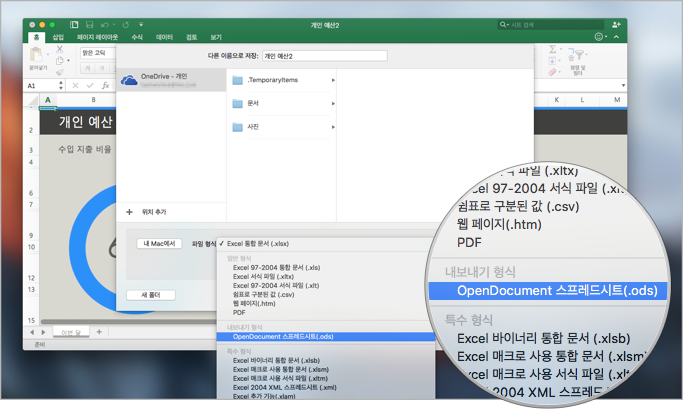Select Excel 통합 문서 (.xlsx) format

click(325, 244)
